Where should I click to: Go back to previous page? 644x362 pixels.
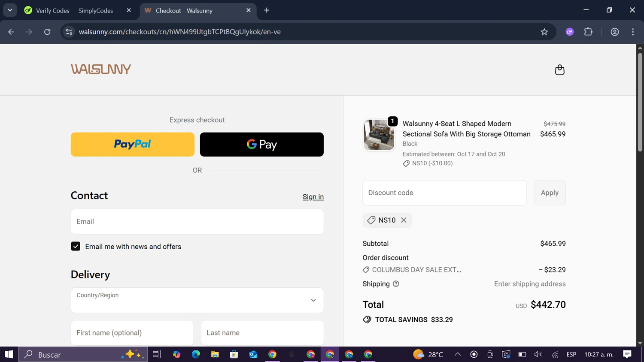coord(11,32)
